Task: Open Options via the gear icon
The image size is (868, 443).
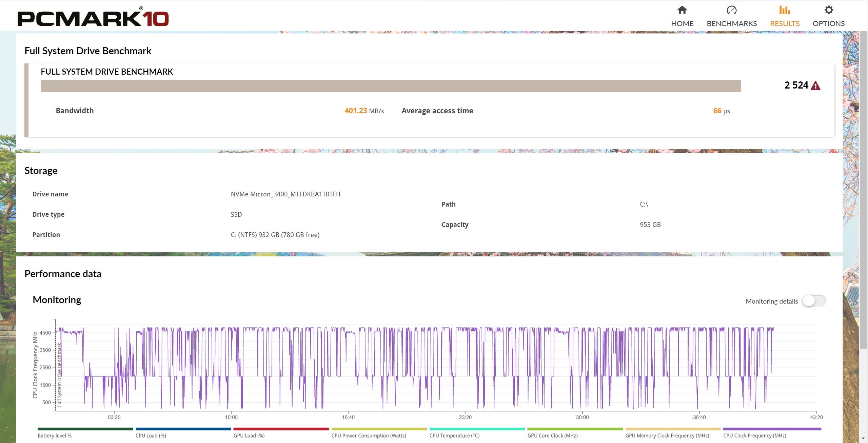Action: click(829, 10)
